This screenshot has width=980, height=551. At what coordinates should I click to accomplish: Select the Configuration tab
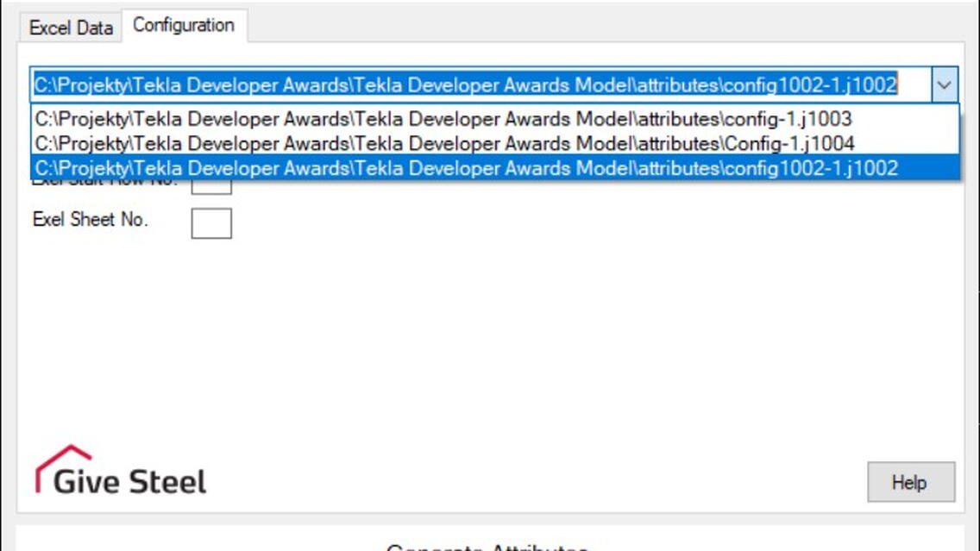tap(184, 25)
